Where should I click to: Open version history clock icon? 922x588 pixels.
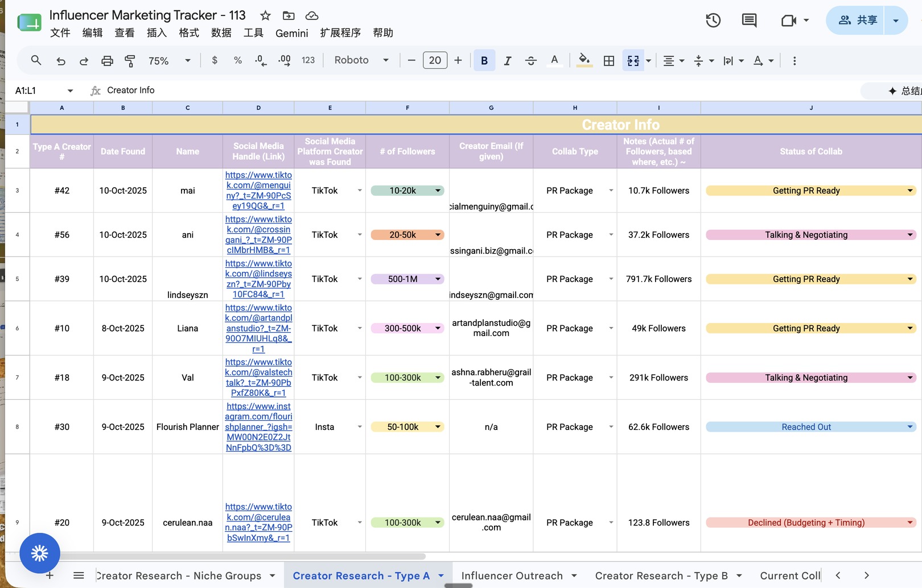713,20
